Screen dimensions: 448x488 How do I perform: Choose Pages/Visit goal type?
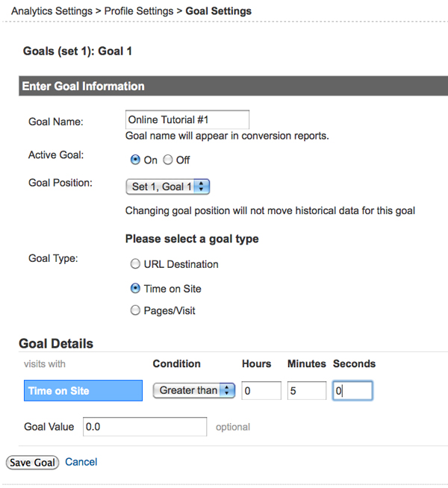click(135, 310)
